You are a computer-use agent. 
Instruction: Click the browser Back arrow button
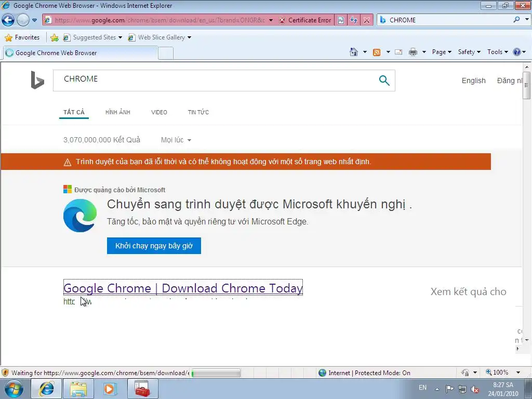8,20
